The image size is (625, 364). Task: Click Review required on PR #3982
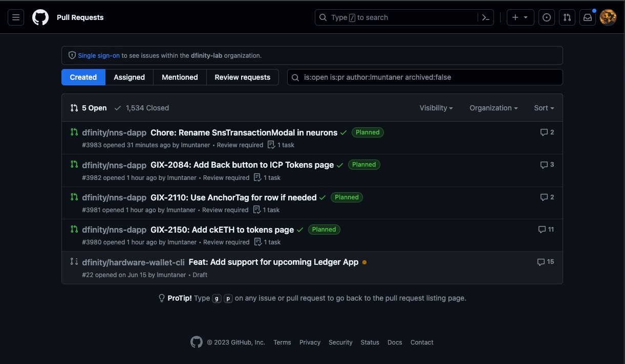(226, 178)
